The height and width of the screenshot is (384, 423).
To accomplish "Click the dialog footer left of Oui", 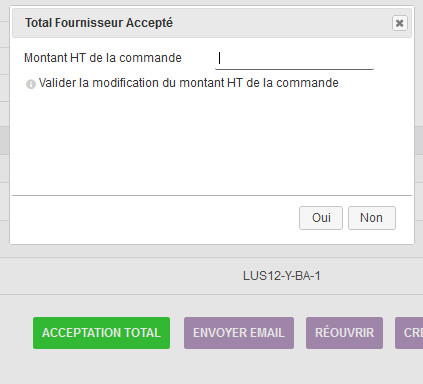I will click(x=153, y=218).
